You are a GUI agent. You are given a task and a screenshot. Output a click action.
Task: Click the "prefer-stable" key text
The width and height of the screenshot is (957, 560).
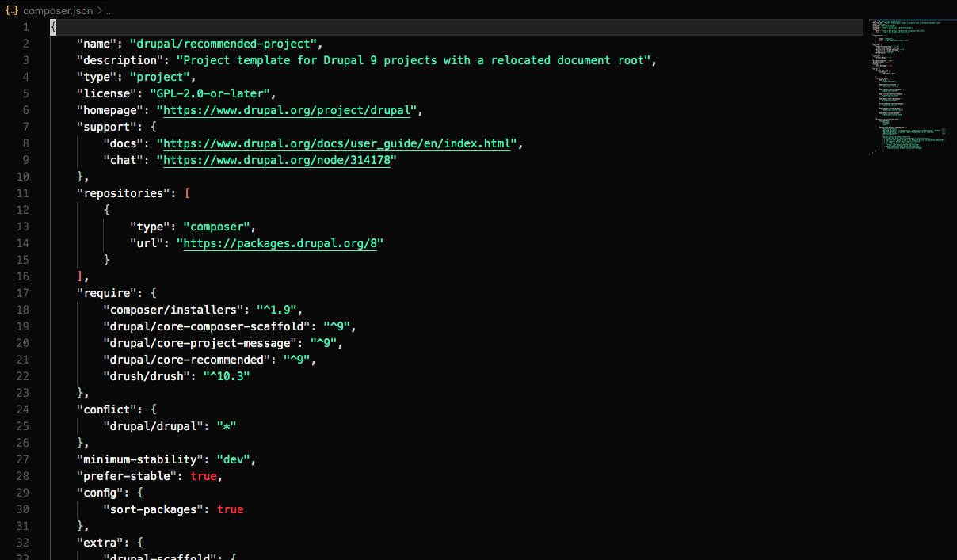pos(126,476)
